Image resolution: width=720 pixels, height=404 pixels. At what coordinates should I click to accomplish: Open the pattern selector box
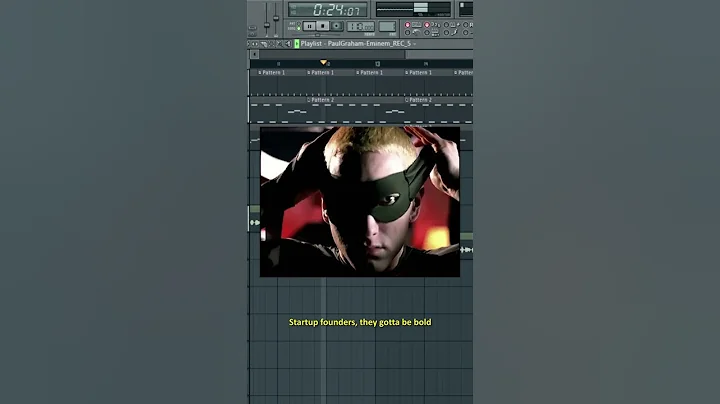(387, 26)
